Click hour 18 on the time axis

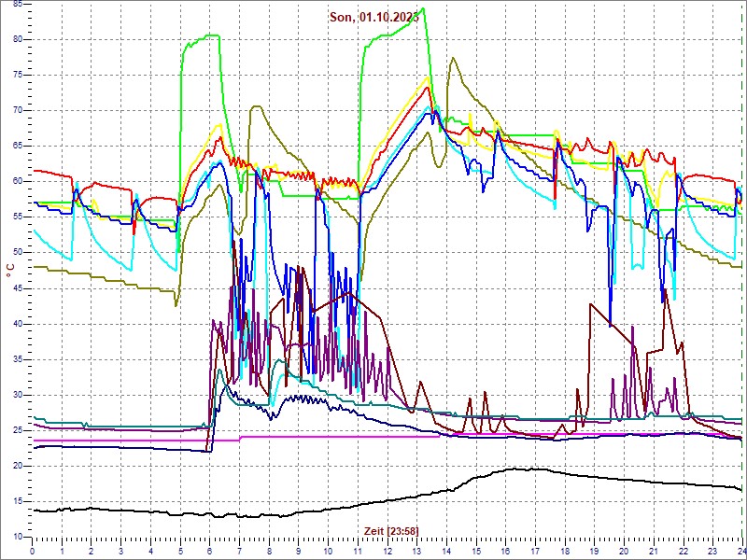pyautogui.click(x=565, y=551)
